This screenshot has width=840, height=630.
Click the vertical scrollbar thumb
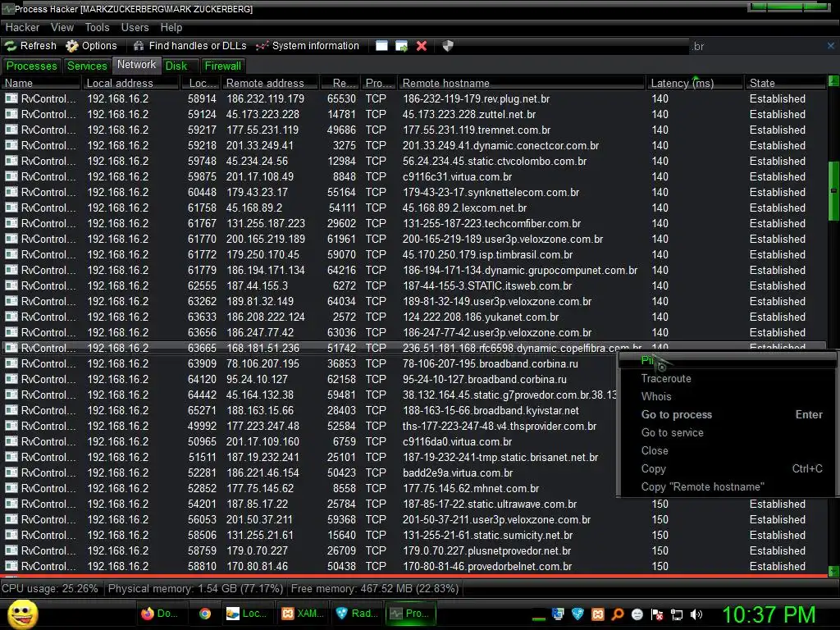click(x=833, y=191)
